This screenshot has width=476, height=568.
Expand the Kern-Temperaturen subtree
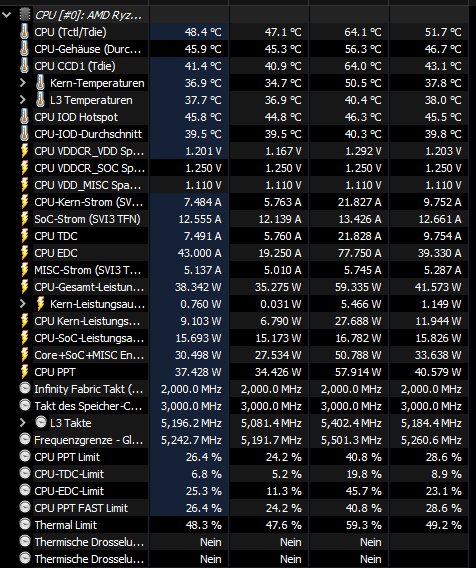click(23, 83)
